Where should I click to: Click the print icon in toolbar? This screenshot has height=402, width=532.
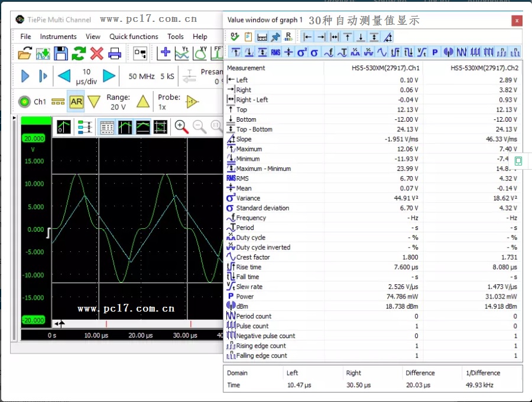[x=115, y=54]
